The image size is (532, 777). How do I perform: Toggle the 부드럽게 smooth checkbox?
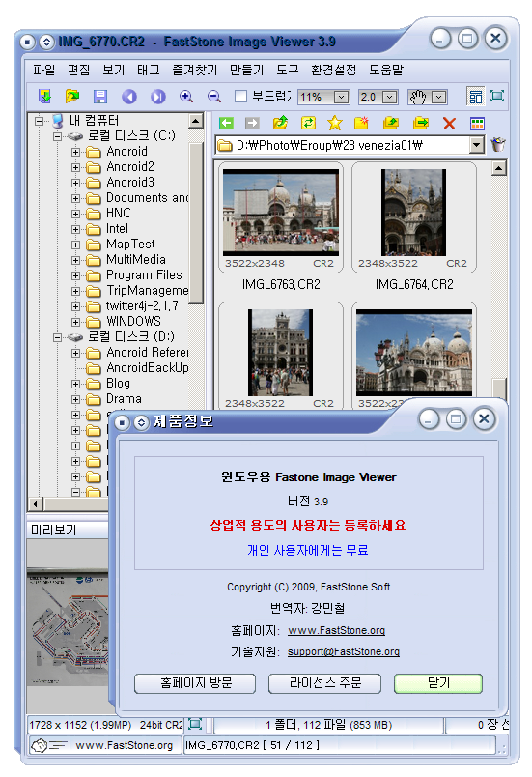[x=241, y=96]
